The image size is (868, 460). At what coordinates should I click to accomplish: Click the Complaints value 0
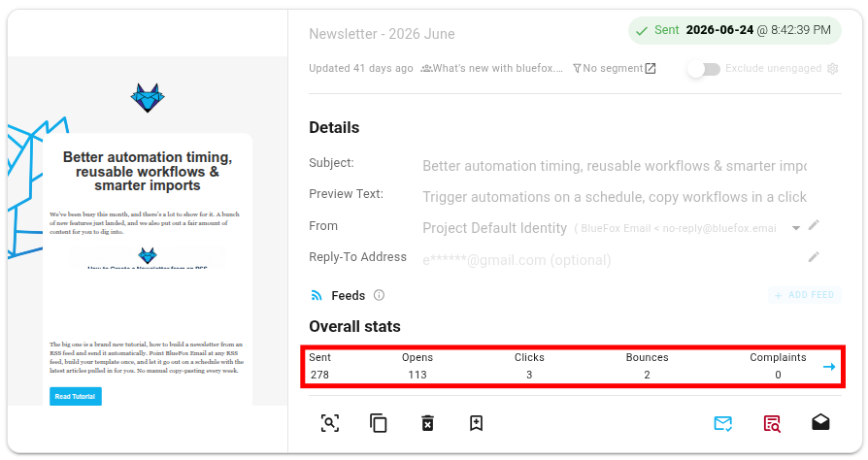[x=778, y=375]
